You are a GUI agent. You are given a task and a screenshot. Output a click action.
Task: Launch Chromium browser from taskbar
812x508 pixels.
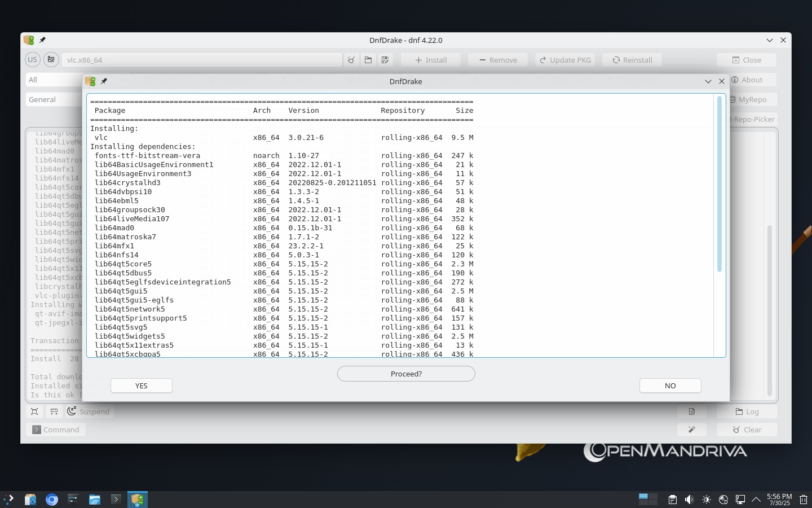pos(52,499)
